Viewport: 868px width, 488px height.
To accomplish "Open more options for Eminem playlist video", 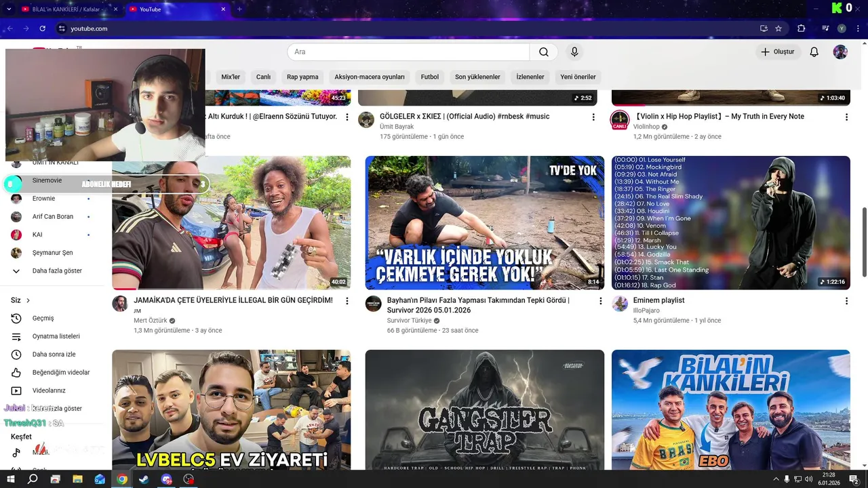I will pyautogui.click(x=846, y=301).
